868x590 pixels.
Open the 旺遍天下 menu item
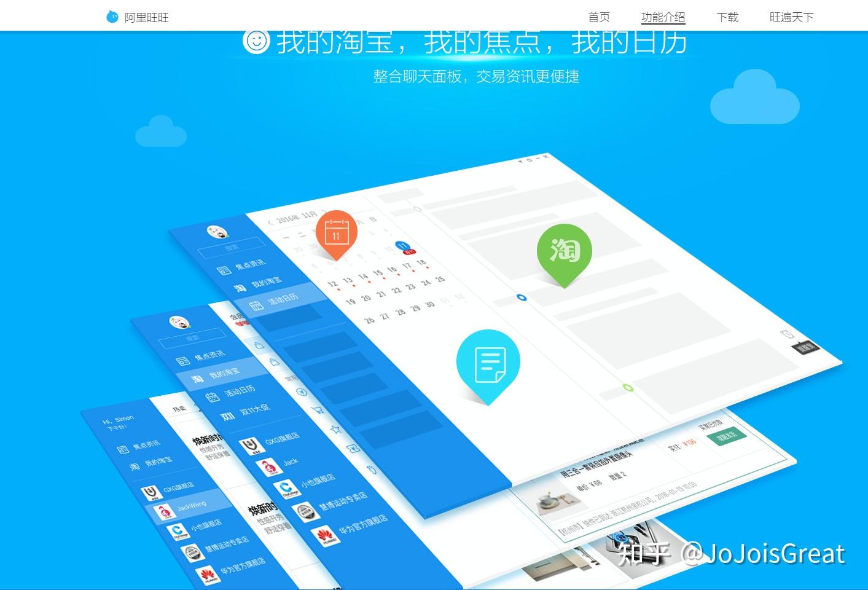click(x=790, y=17)
